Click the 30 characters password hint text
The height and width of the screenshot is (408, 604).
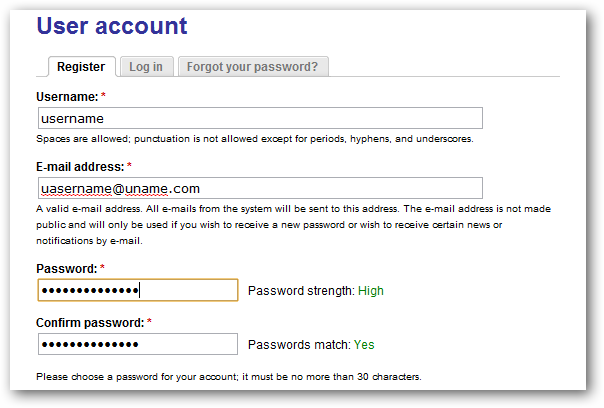pyautogui.click(x=228, y=377)
